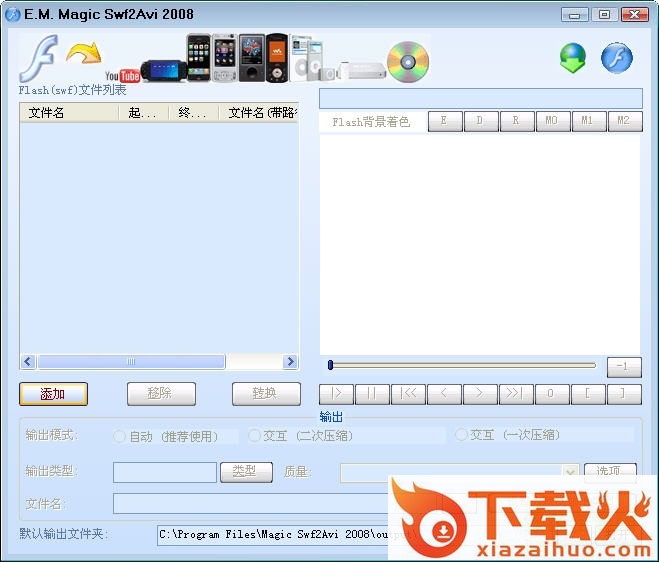The width and height of the screenshot is (659, 562).
Task: Open the 质量 quality dropdown
Action: [570, 472]
